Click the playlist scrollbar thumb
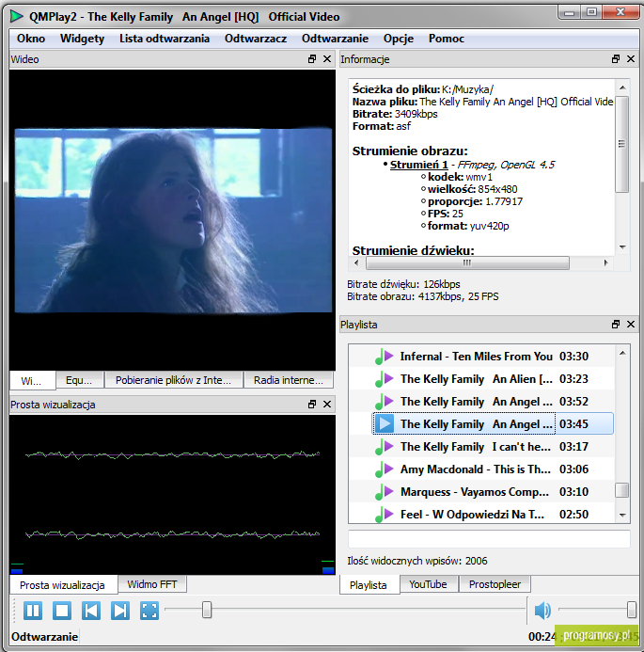 coord(622,490)
